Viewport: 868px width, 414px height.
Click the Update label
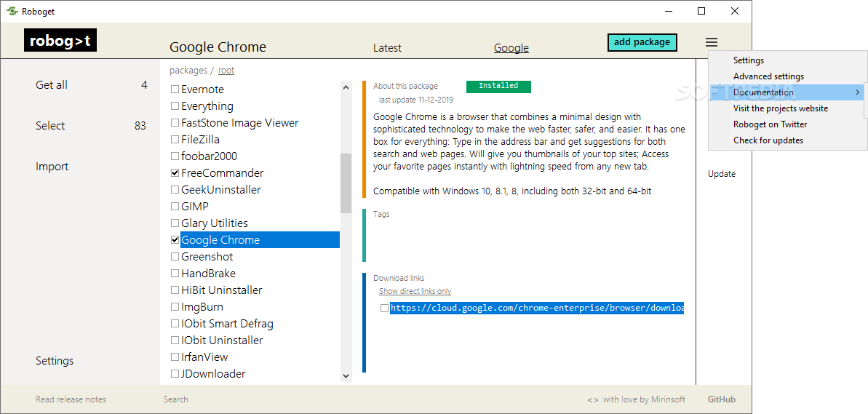721,174
